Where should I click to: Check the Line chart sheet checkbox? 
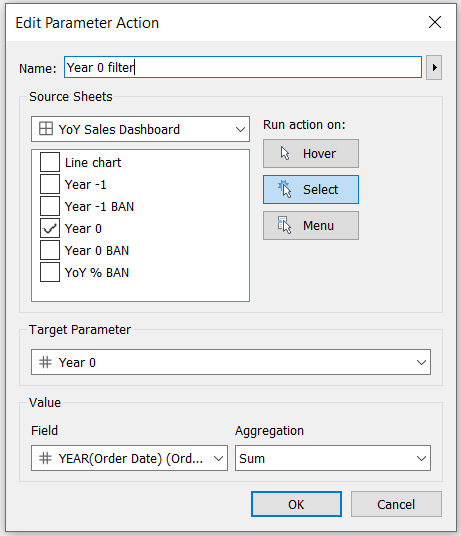click(x=50, y=162)
